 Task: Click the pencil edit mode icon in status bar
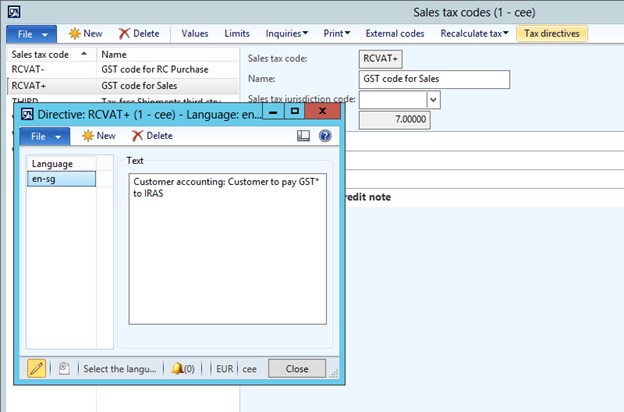pos(36,369)
